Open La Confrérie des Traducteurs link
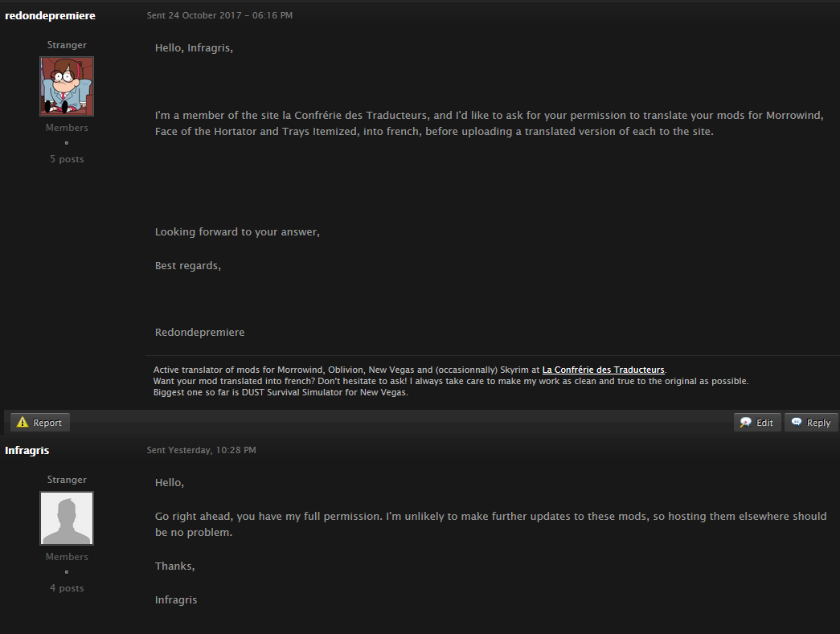Screen dimensions: 840x634 click(603, 370)
